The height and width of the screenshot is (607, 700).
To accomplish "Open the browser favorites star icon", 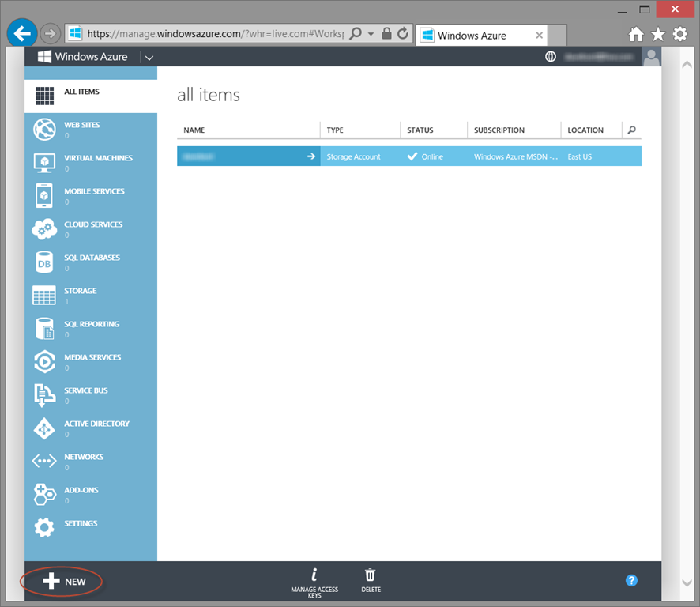I will coord(658,34).
